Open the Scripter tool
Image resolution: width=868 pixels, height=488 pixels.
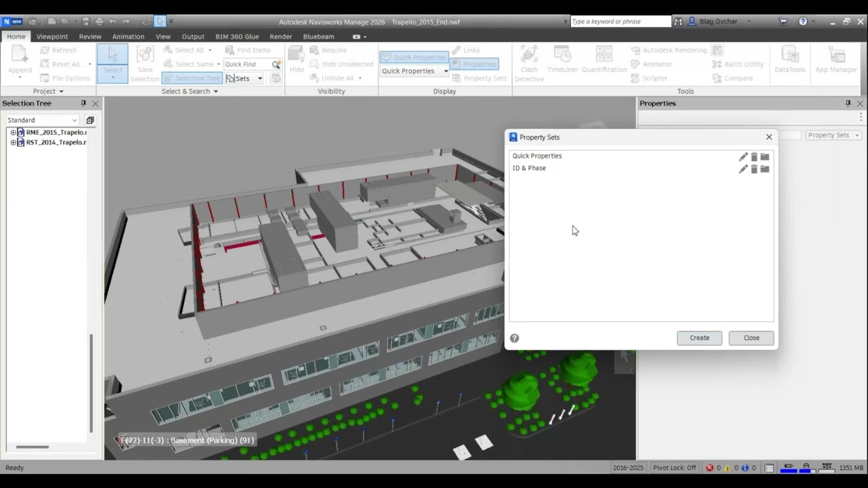coord(649,78)
